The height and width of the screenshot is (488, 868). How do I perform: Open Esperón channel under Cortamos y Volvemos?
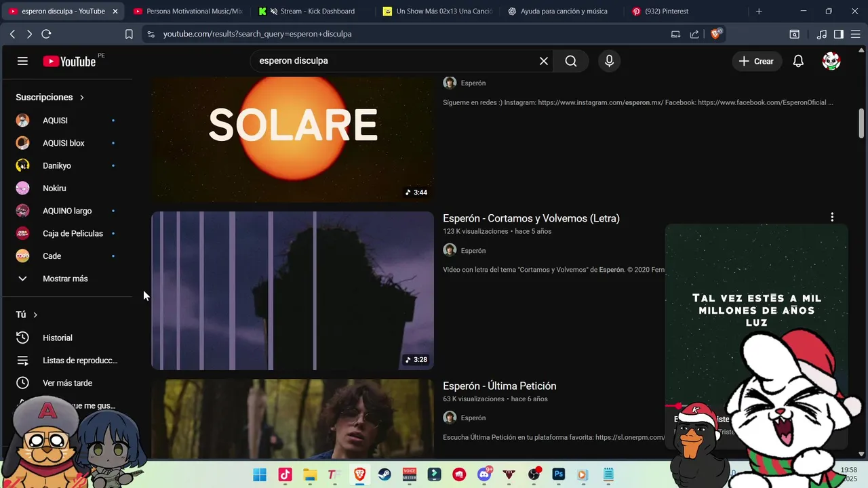coord(473,251)
